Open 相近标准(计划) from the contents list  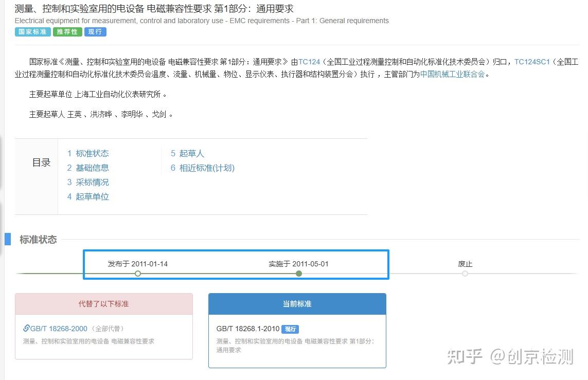click(206, 168)
